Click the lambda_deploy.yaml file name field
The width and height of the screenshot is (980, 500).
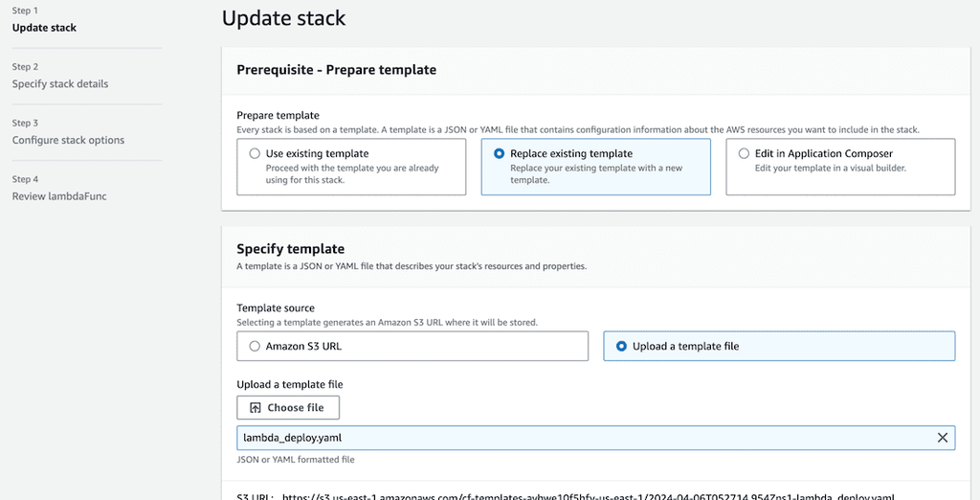(574, 438)
